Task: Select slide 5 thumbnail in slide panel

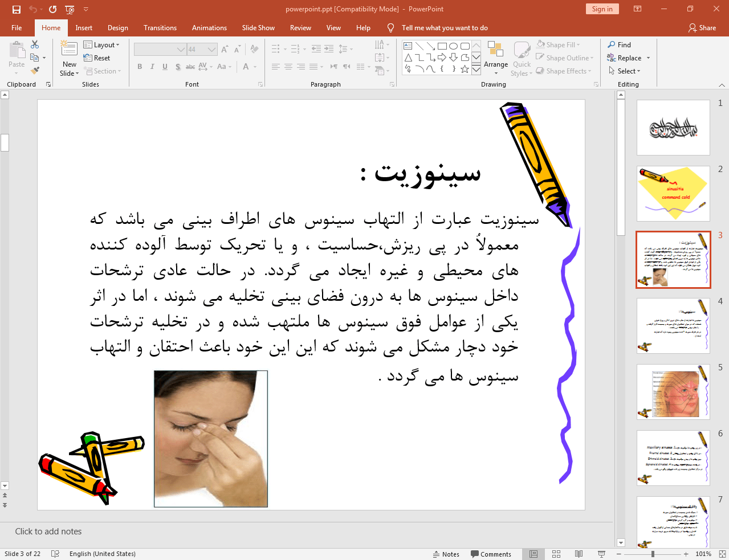Action: pyautogui.click(x=673, y=391)
